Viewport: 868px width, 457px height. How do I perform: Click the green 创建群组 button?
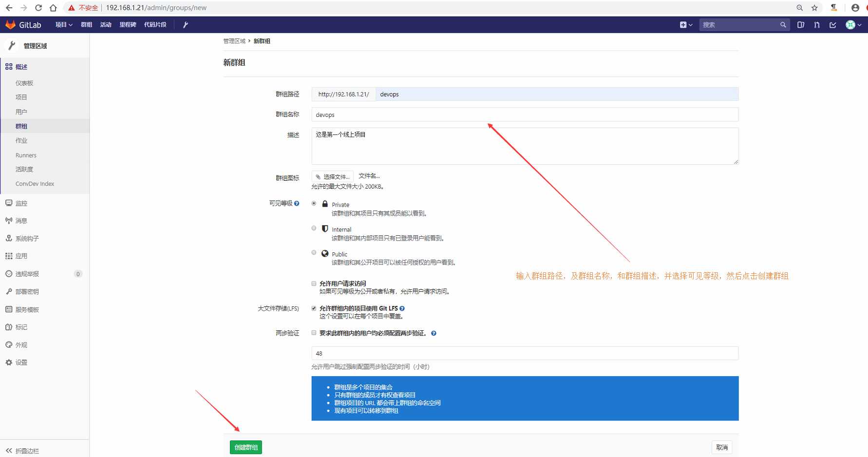246,447
